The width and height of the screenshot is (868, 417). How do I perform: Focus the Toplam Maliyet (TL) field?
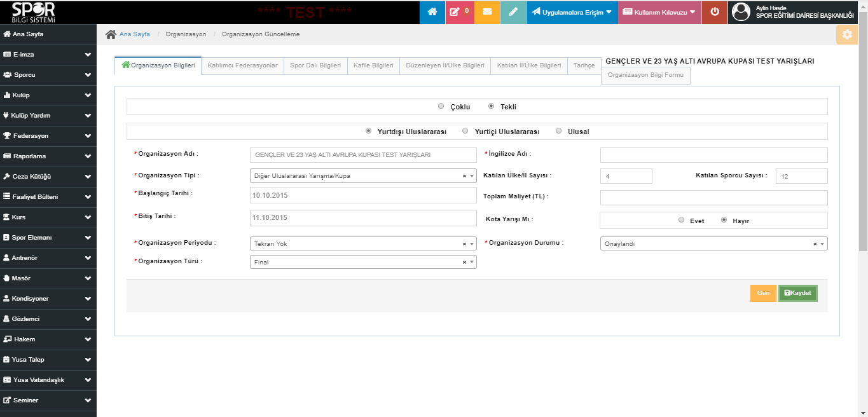pos(714,198)
